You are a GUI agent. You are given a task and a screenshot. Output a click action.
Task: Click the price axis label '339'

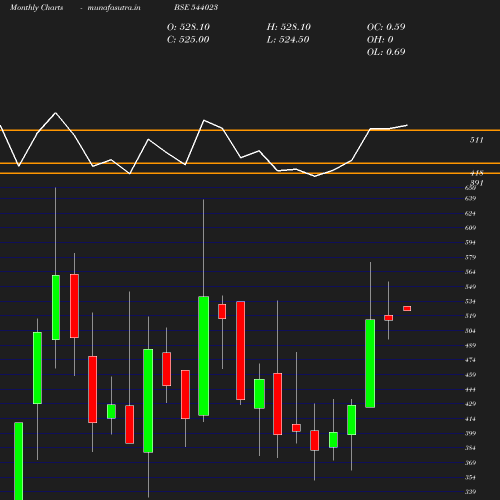click(x=470, y=492)
